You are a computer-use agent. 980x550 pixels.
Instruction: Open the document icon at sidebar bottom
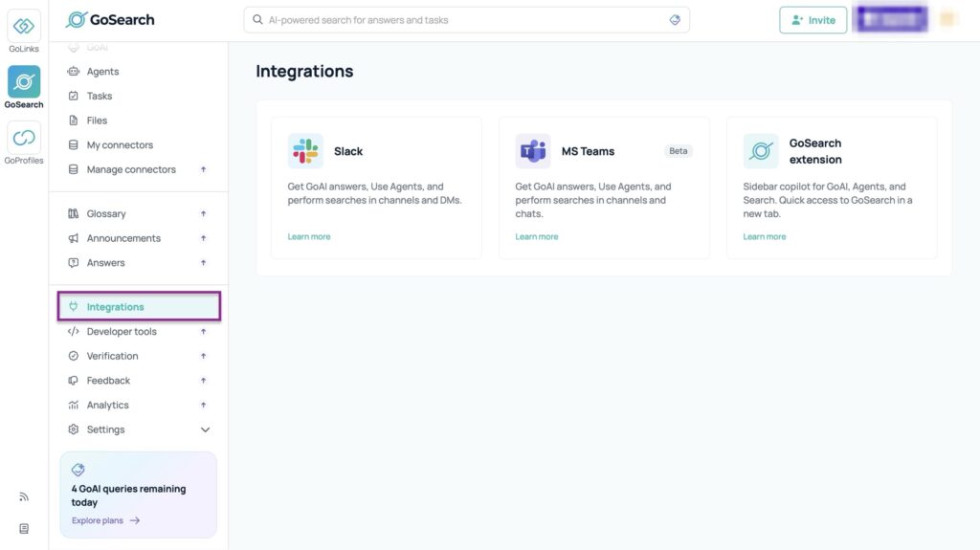point(24,529)
